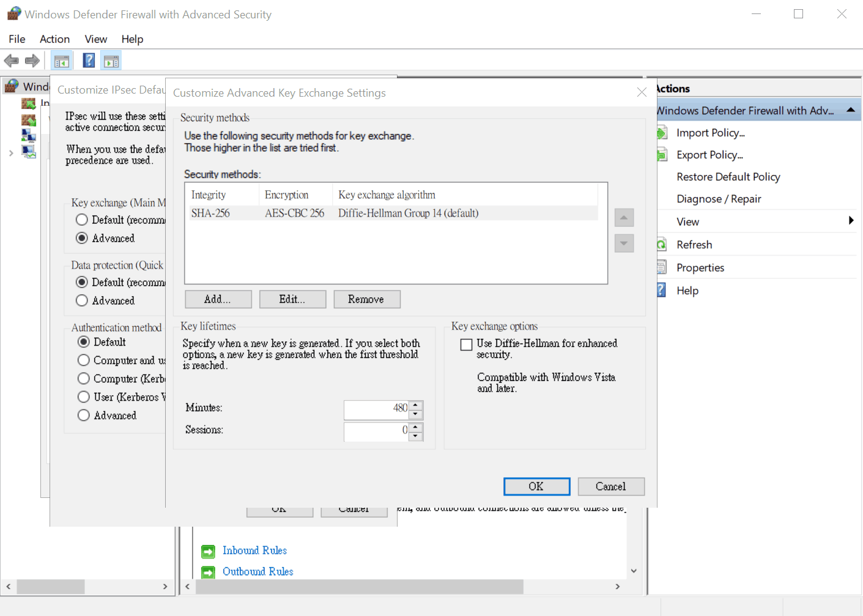This screenshot has width=863, height=616.
Task: Click the Refresh icon in Actions pane
Action: click(x=662, y=245)
